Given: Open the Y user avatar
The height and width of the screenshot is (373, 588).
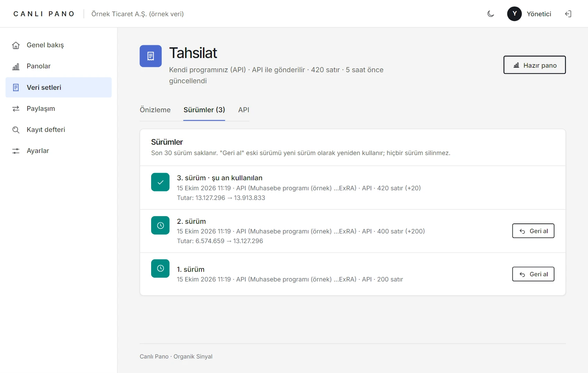Looking at the screenshot, I should 514,14.
